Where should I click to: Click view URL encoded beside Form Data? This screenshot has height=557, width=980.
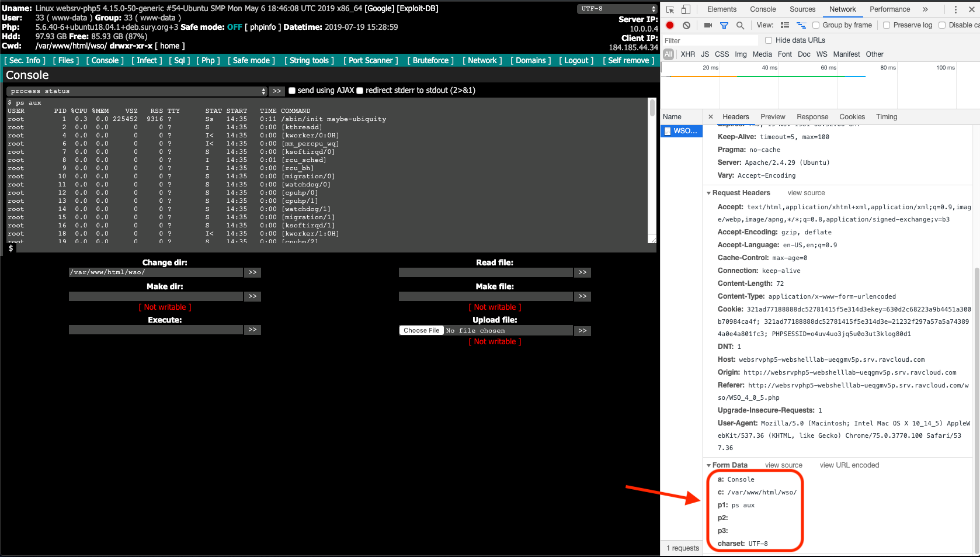coord(849,465)
